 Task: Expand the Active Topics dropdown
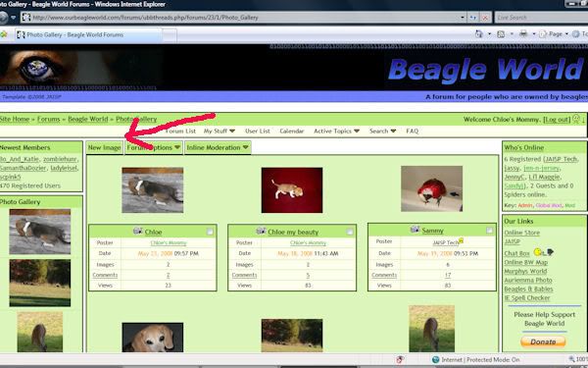[336, 131]
